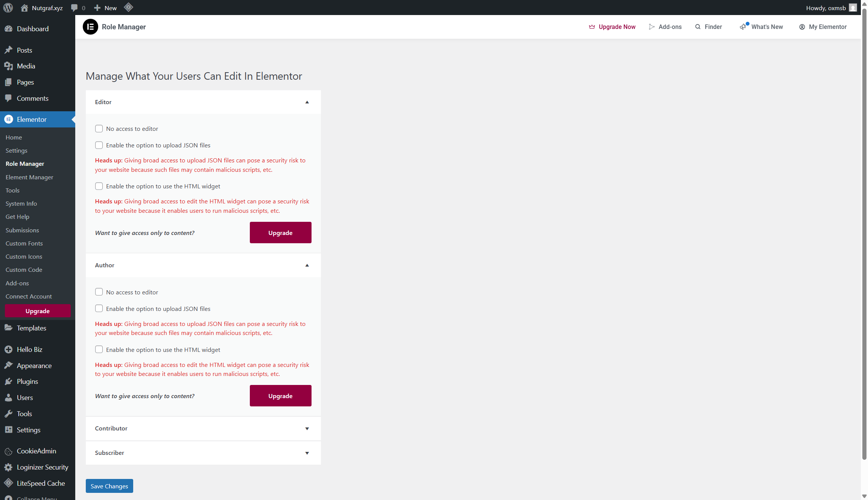Screen dimensions: 868x500
Task: Open the Elementor Finder search
Action: click(x=709, y=27)
